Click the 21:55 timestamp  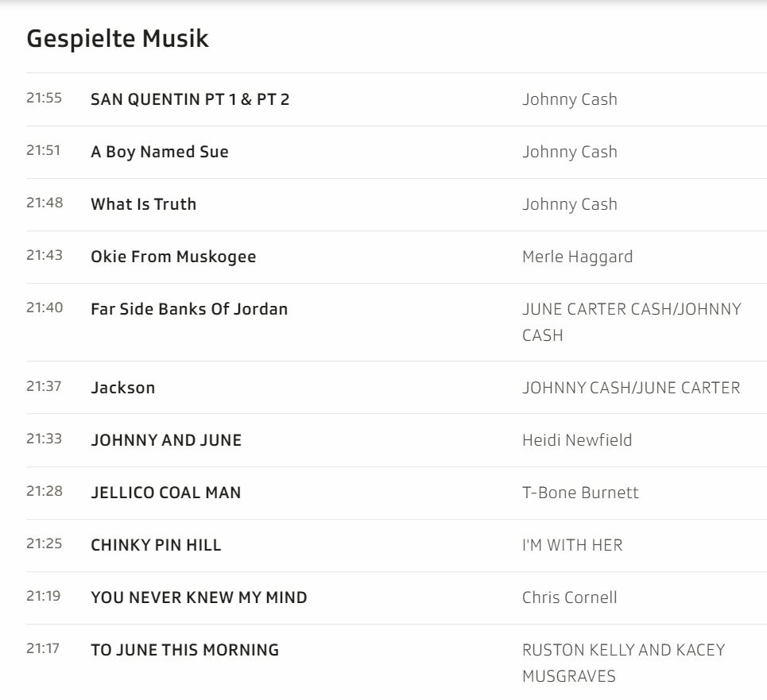point(44,99)
